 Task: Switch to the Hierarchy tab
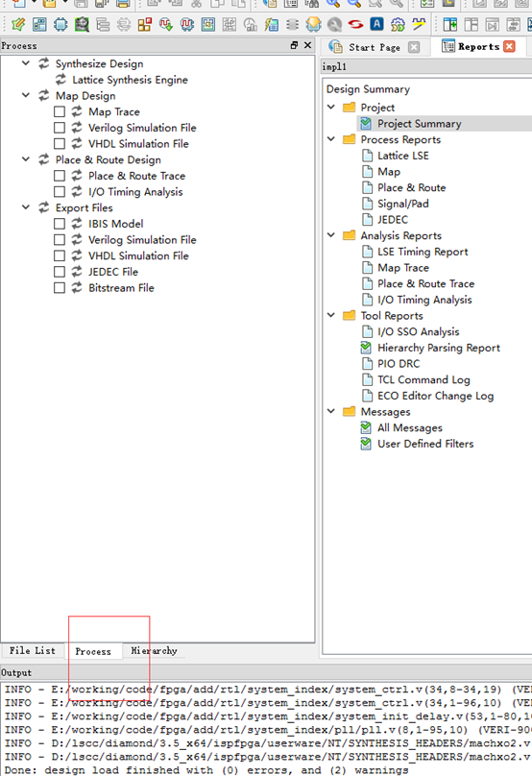[154, 651]
